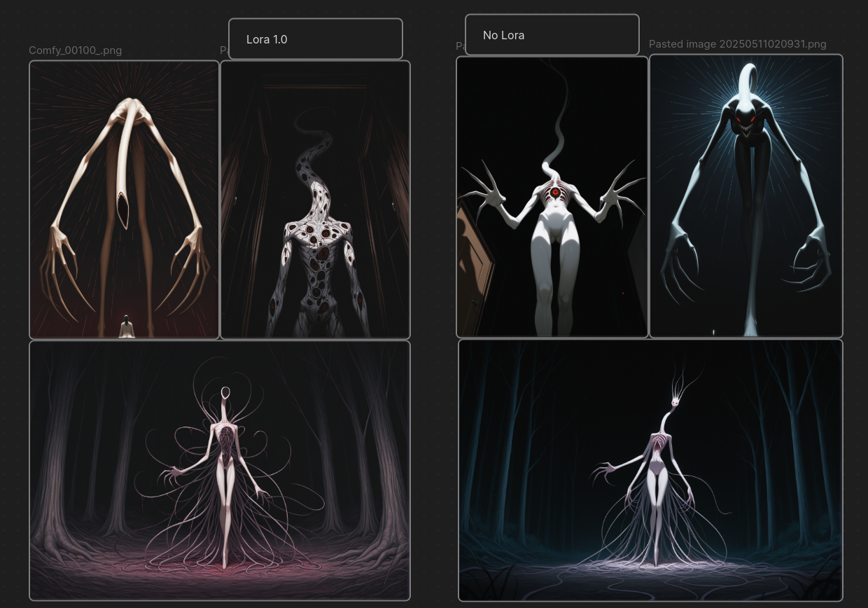Open the long-armed bone creature image
Screen dimensions: 868x608
point(125,200)
